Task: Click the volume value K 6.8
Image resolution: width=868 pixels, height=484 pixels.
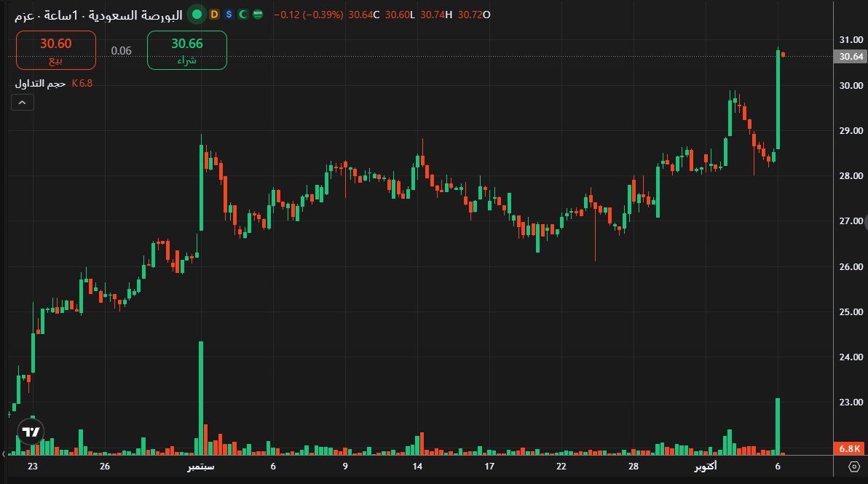Action: point(82,84)
